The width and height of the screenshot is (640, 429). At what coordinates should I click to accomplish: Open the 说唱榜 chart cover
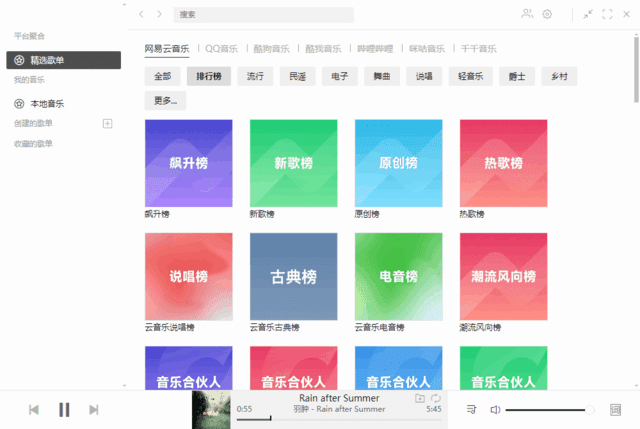click(x=189, y=276)
